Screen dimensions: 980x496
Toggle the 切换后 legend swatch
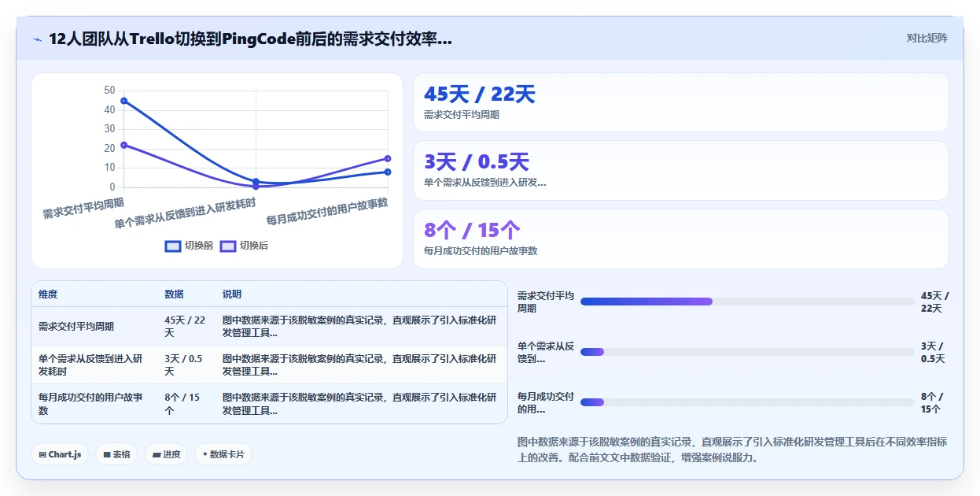coord(227,246)
